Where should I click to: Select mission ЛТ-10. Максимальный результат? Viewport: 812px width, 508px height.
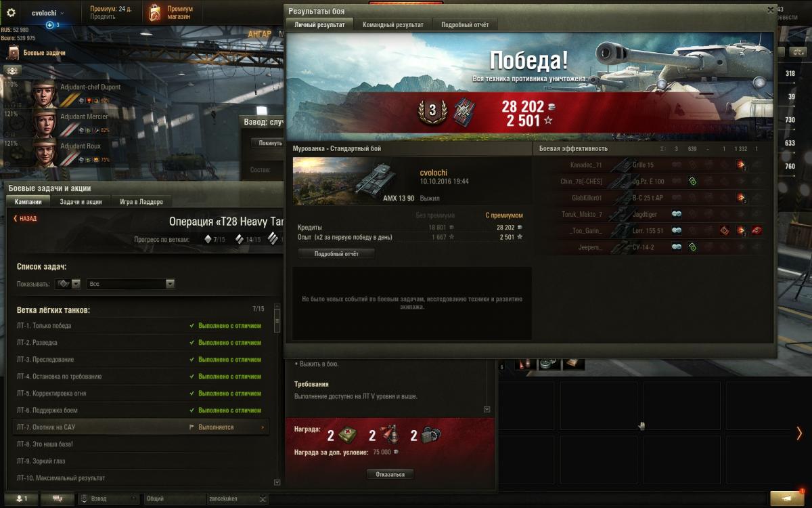point(141,478)
